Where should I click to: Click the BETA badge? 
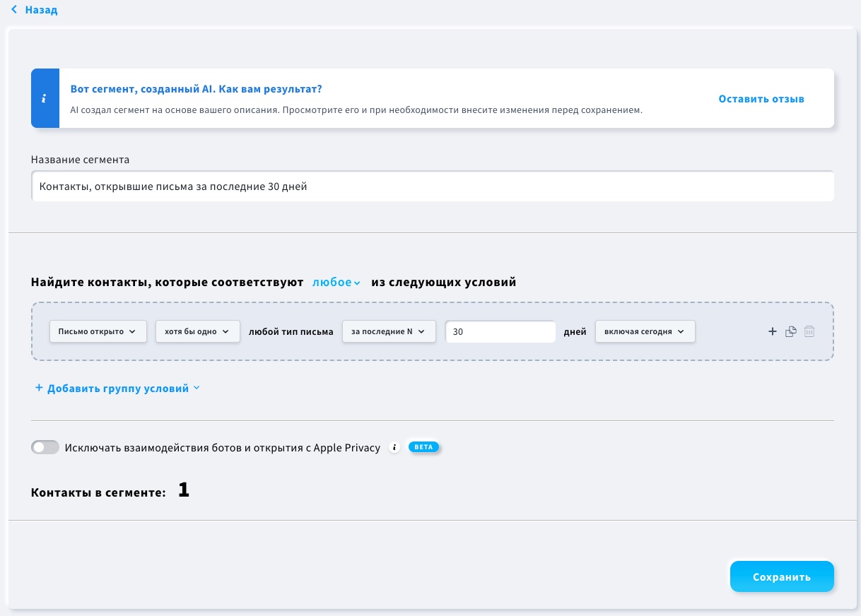click(x=424, y=447)
